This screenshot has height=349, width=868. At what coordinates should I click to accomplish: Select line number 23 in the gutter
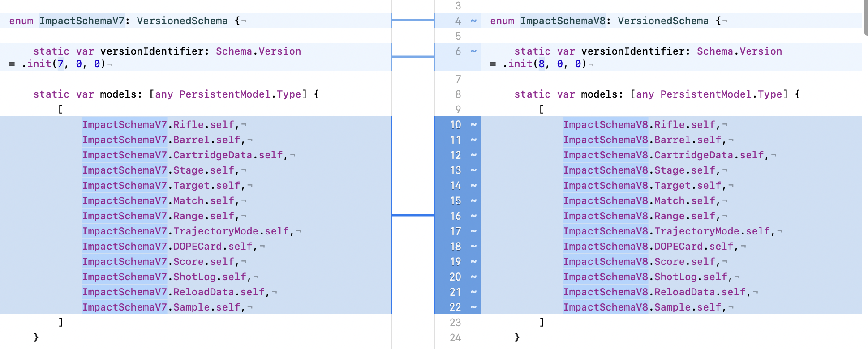point(455,323)
